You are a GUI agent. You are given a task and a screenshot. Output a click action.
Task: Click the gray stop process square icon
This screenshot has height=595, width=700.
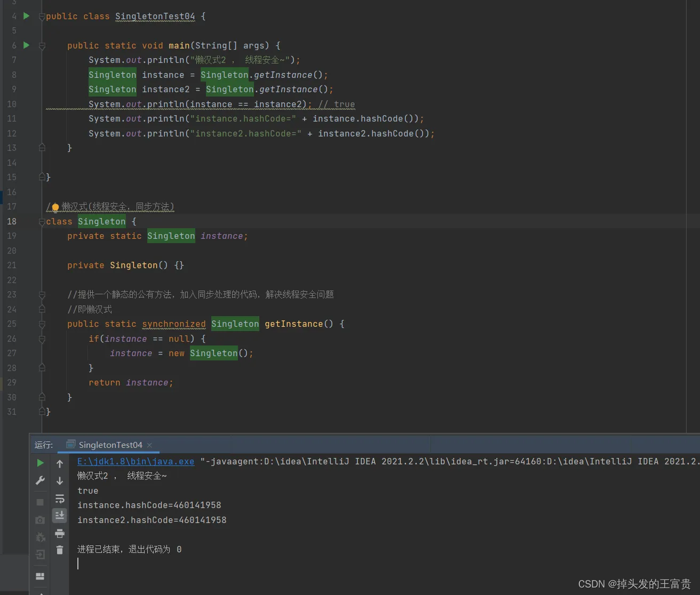coord(40,502)
